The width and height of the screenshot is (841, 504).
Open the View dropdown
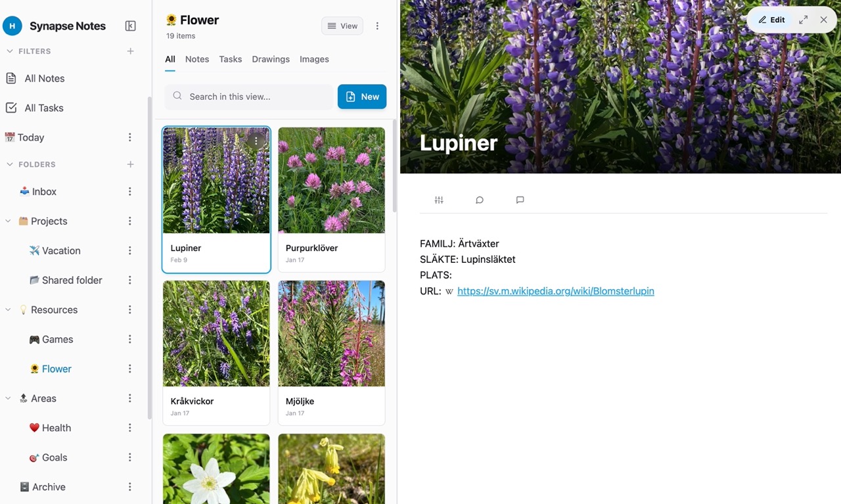[342, 26]
